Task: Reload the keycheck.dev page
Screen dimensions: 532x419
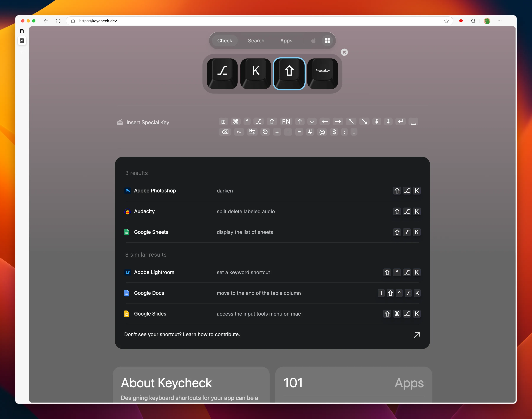Action: click(x=58, y=21)
